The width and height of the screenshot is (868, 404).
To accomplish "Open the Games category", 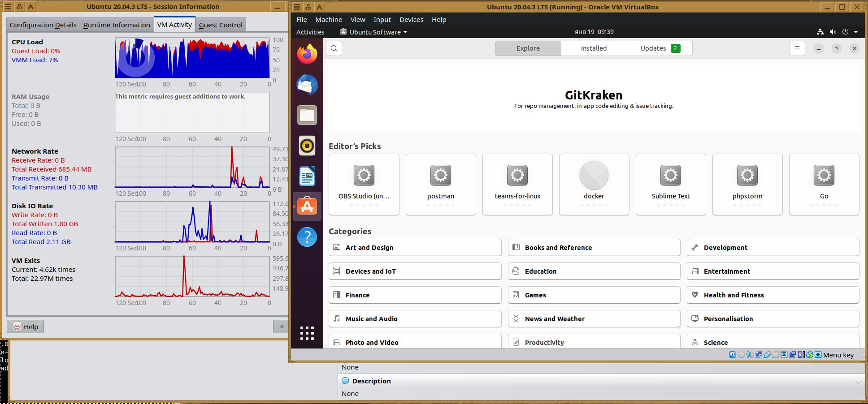I will click(594, 295).
